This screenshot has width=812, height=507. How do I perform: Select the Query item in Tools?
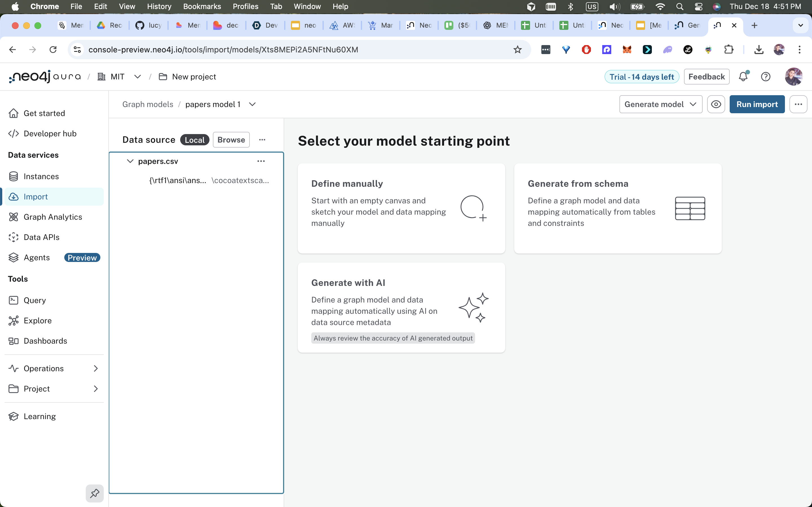35,300
